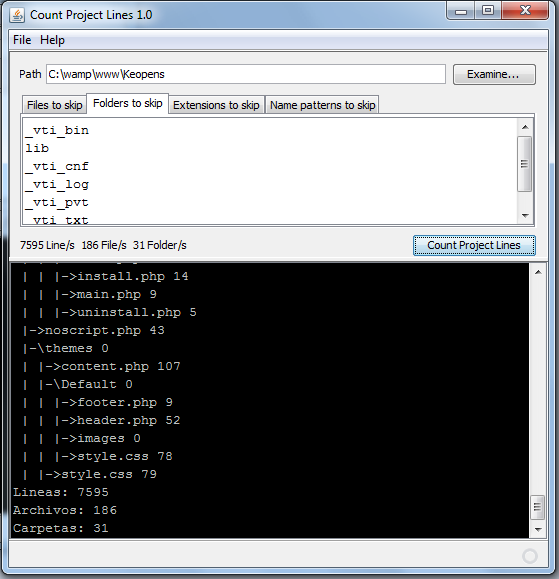The height and width of the screenshot is (579, 559).
Task: Switch to the Files to skip tab
Action: click(54, 105)
